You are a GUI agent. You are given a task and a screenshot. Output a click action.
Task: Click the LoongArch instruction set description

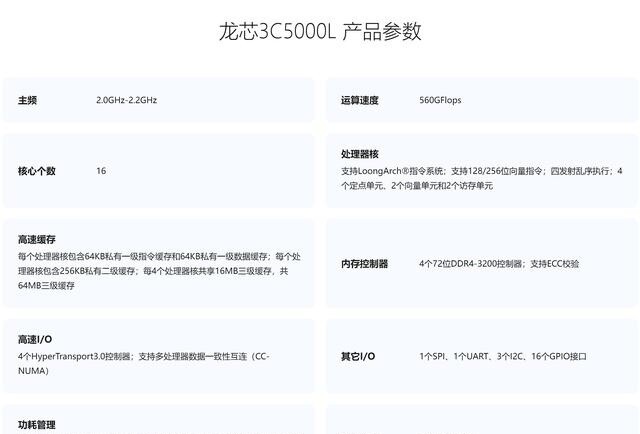(x=482, y=178)
